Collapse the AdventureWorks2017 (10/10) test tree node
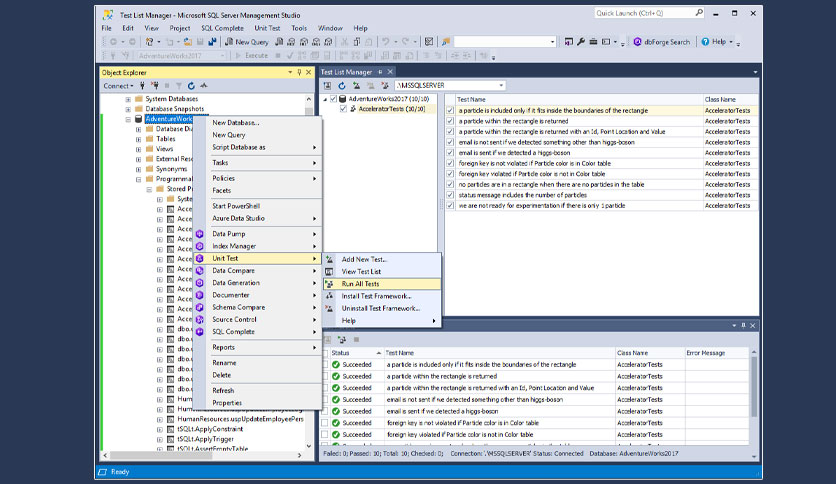 click(325, 99)
